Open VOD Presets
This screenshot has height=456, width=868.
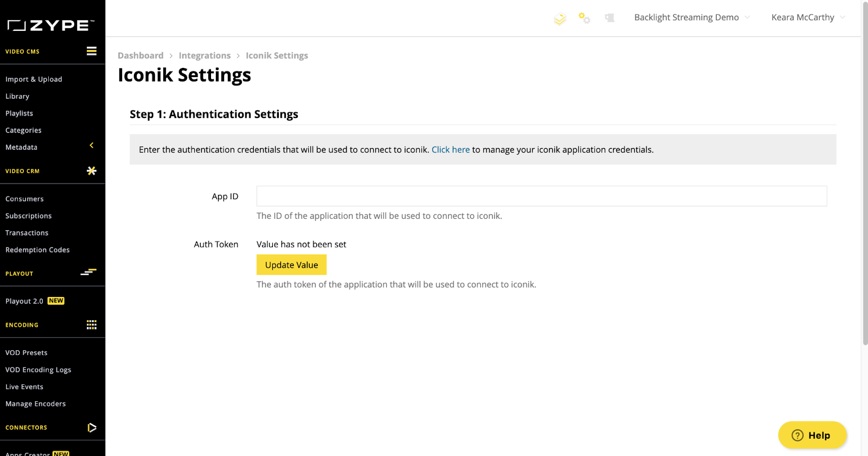coord(27,352)
